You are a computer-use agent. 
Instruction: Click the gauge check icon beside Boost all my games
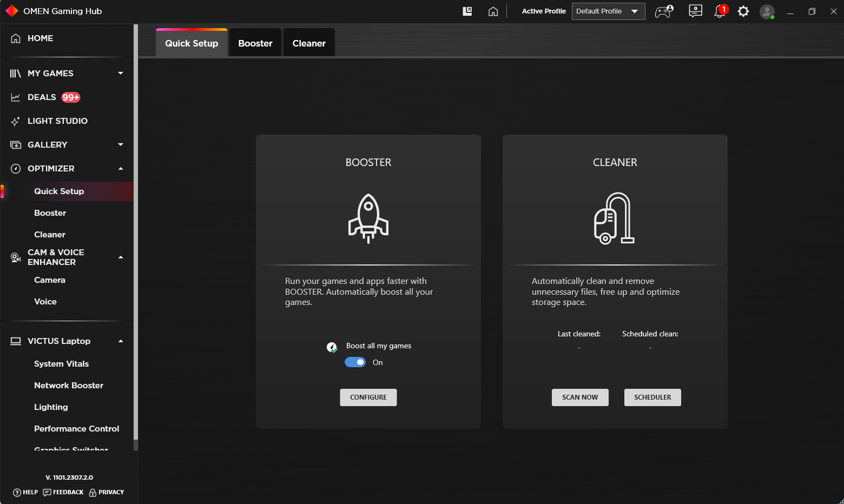[332, 347]
